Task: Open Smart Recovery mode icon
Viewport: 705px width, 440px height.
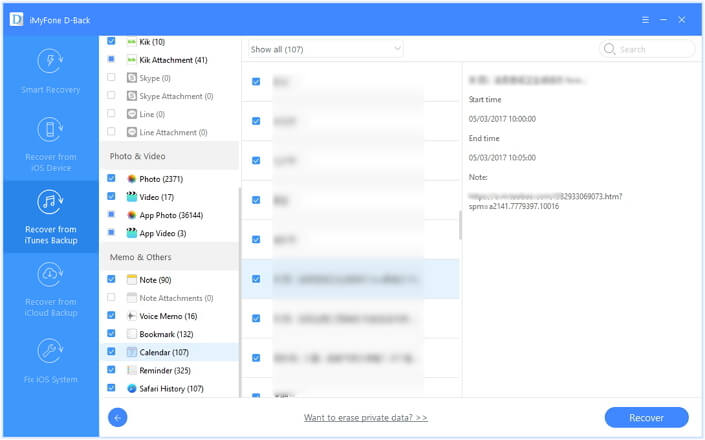Action: 50,61
